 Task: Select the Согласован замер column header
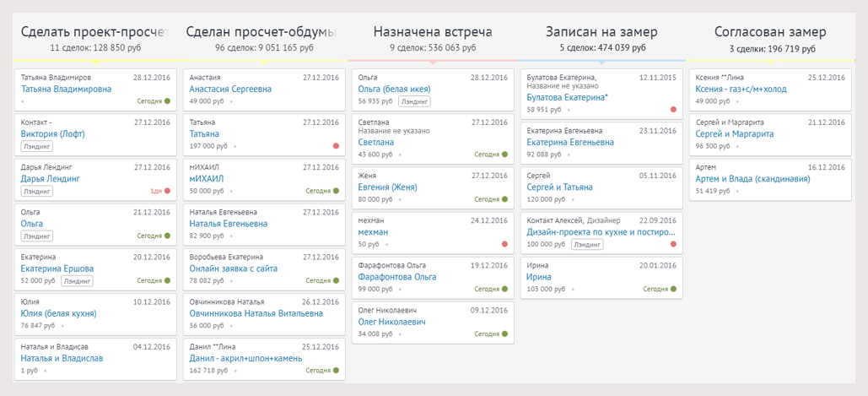coord(770,32)
